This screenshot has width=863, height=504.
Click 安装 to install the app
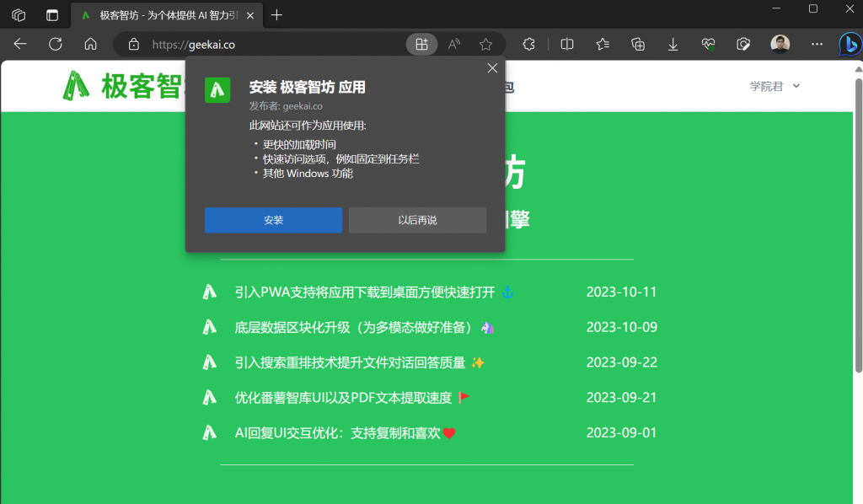pyautogui.click(x=274, y=220)
